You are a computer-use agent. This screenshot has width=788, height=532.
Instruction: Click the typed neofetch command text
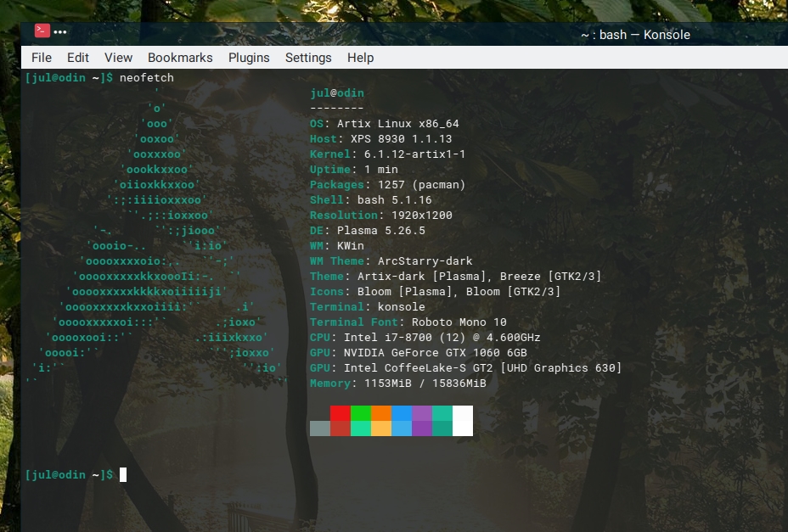[146, 78]
